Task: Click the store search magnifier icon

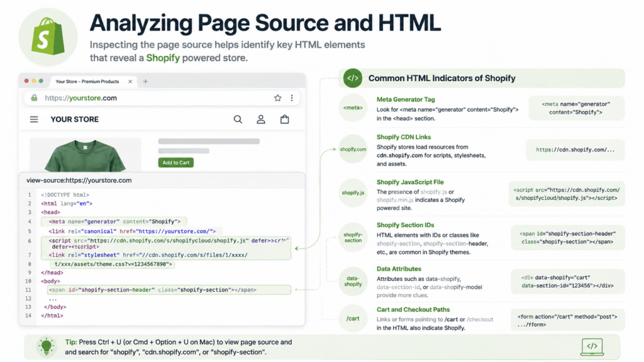Action: pyautogui.click(x=238, y=119)
